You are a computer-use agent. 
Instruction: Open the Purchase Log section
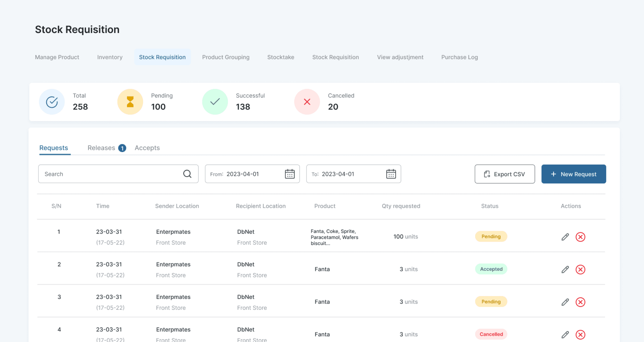click(x=459, y=57)
